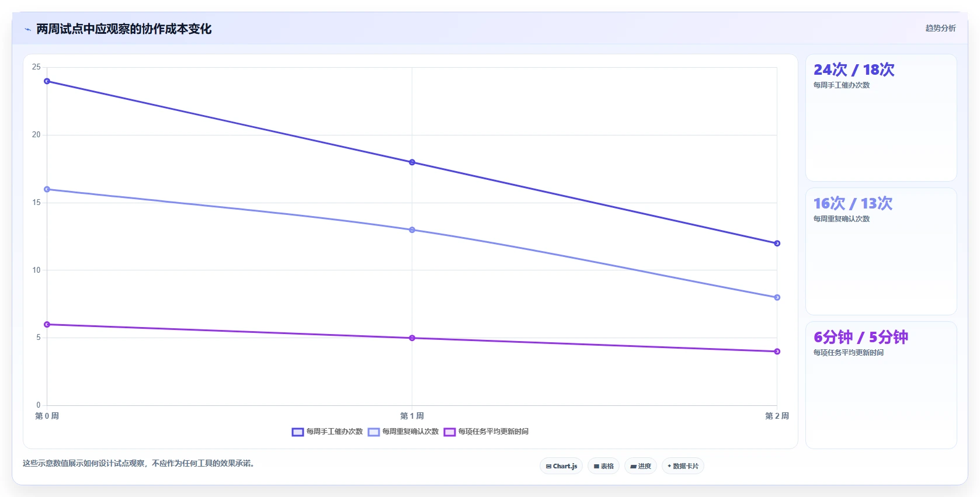Click the 16 data point at 第 0 周
The height and width of the screenshot is (497, 980).
47,189
